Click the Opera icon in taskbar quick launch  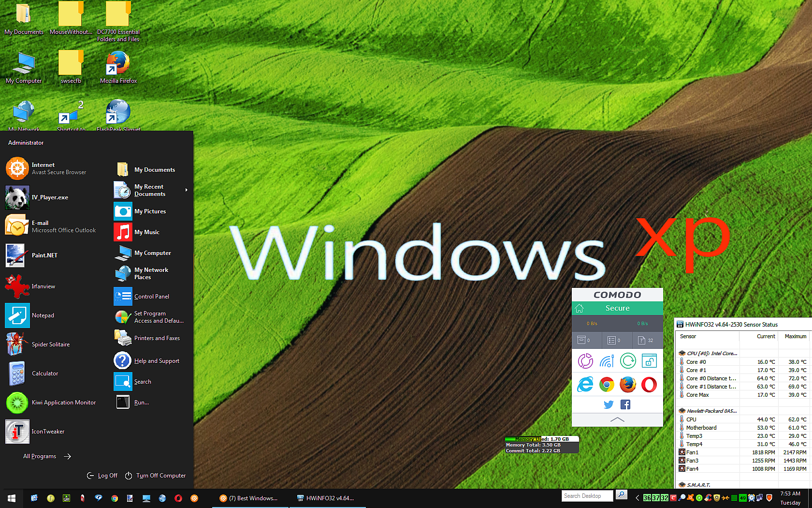pyautogui.click(x=178, y=498)
